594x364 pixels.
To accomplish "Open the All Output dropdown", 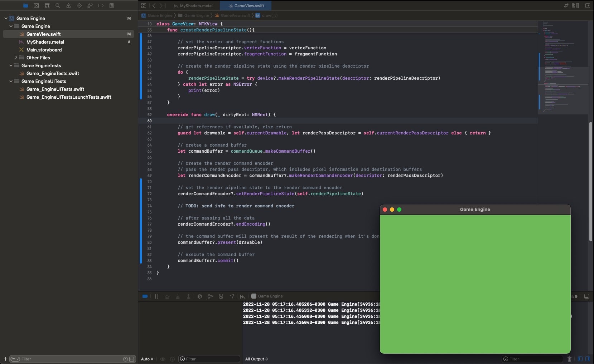I will [256, 359].
